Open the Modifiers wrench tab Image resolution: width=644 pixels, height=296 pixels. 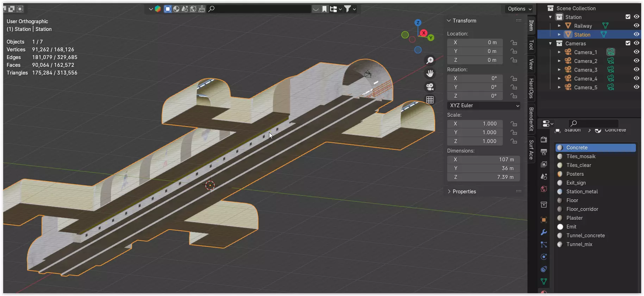click(544, 232)
